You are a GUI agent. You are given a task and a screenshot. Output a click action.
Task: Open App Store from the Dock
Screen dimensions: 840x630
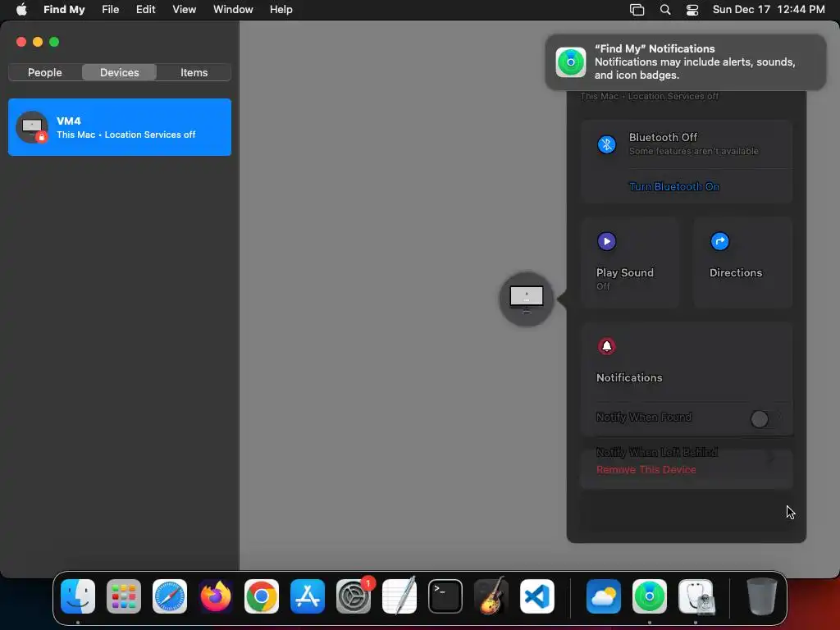pos(308,596)
